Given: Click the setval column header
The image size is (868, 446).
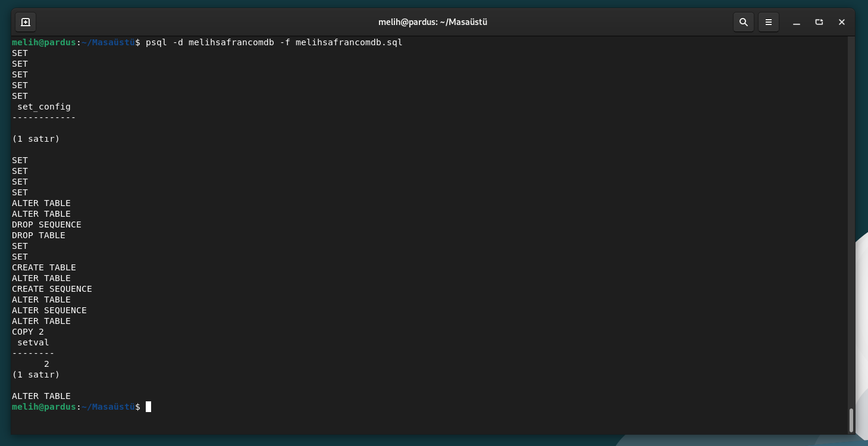Looking at the screenshot, I should coord(33,342).
